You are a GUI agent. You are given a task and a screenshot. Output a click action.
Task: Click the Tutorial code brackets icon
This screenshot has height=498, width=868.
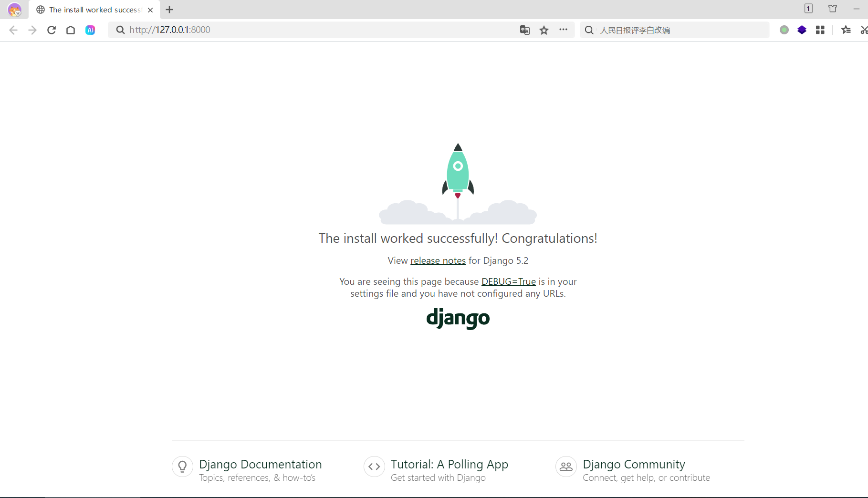click(374, 467)
